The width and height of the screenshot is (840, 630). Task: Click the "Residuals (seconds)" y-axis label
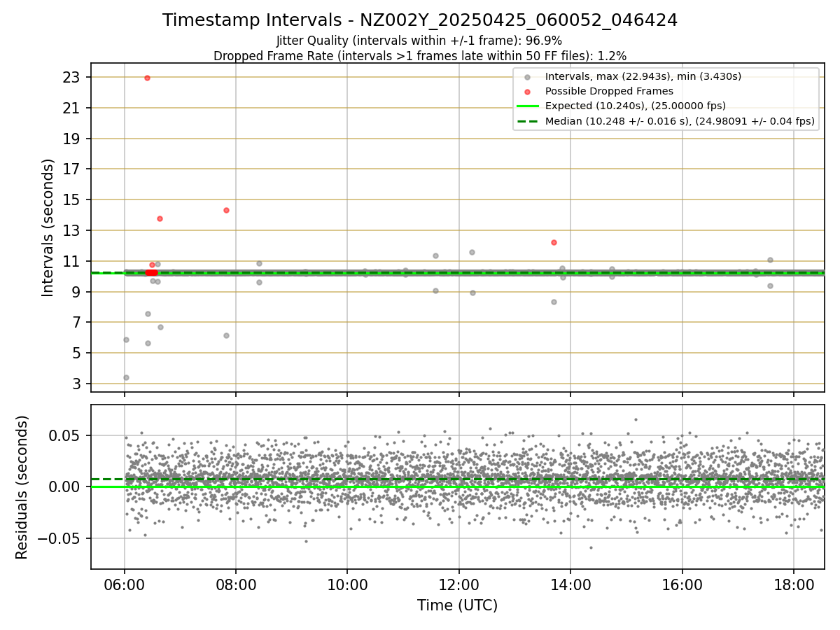(x=22, y=487)
